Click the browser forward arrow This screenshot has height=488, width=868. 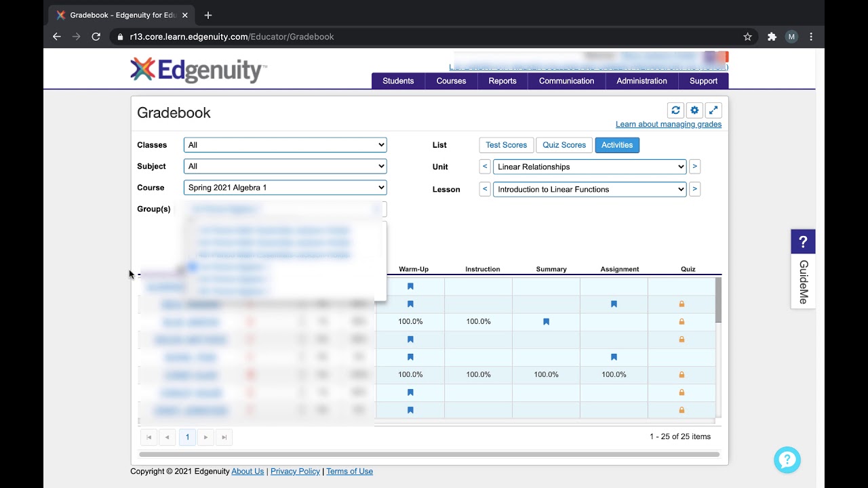pos(77,37)
